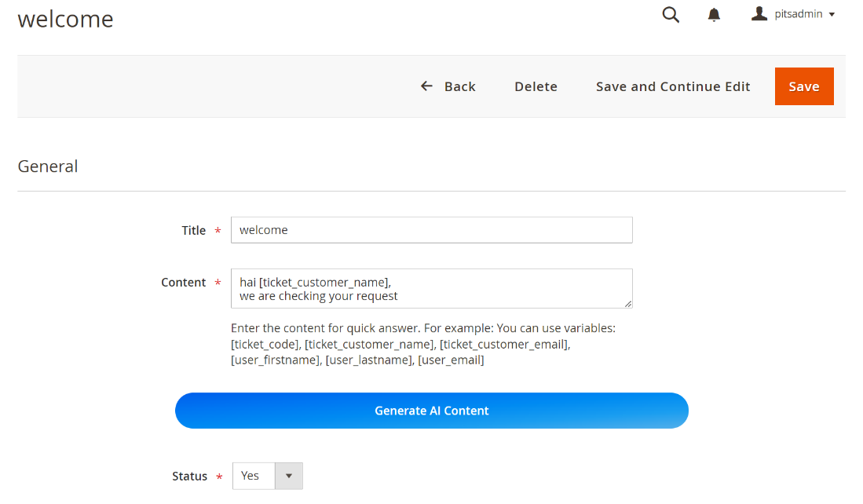Click the General section heading

coord(48,166)
